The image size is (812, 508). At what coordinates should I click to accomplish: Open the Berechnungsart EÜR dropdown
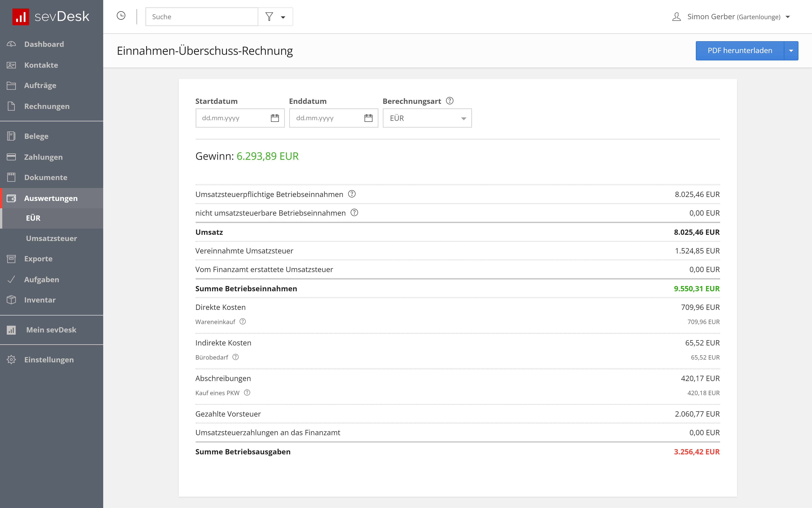click(427, 118)
